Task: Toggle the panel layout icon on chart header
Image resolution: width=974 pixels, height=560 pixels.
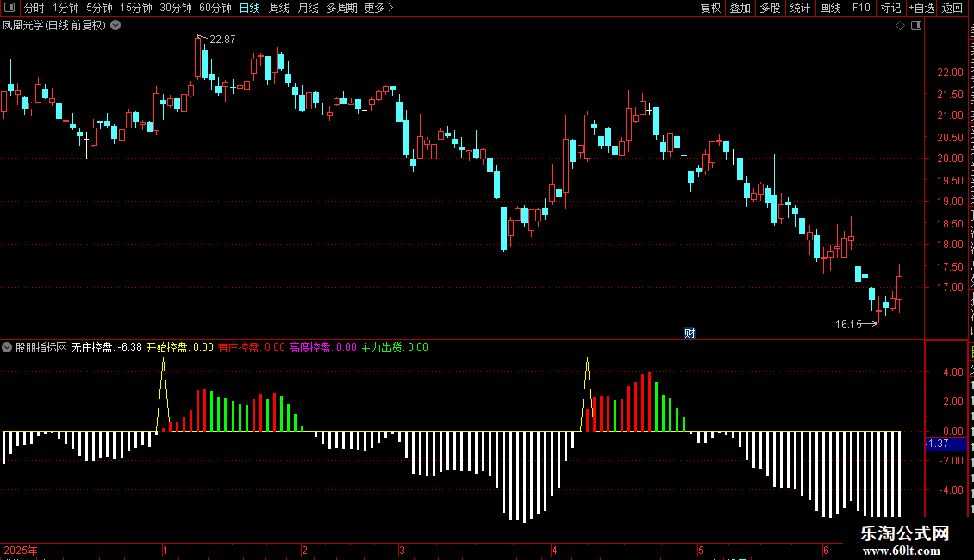Action: tap(916, 26)
